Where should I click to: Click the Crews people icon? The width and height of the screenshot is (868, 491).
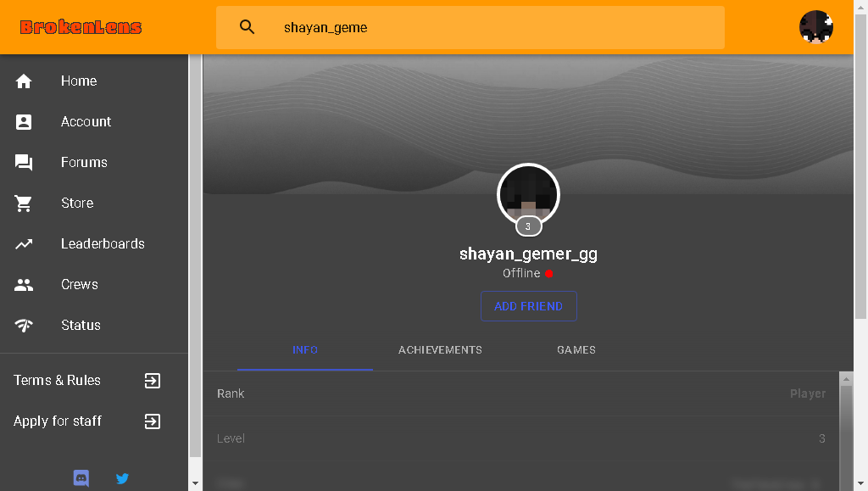[23, 285]
